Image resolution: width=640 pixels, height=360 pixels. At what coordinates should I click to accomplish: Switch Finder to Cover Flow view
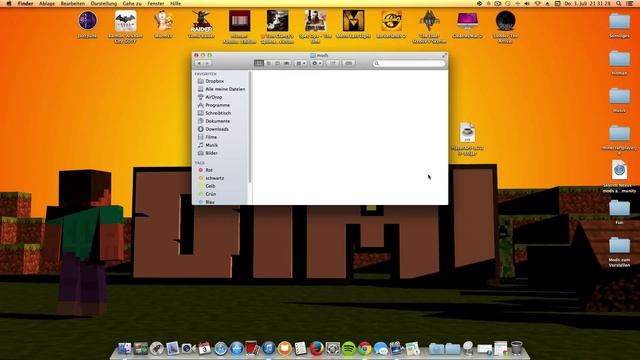pyautogui.click(x=286, y=63)
